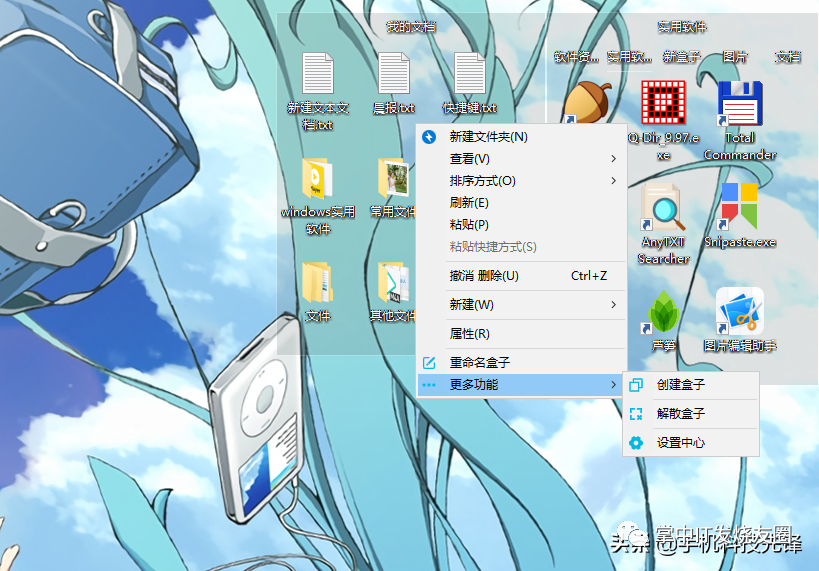The width and height of the screenshot is (819, 571).
Task: Select the Snipaste.exe shortcut icon
Action: click(740, 206)
